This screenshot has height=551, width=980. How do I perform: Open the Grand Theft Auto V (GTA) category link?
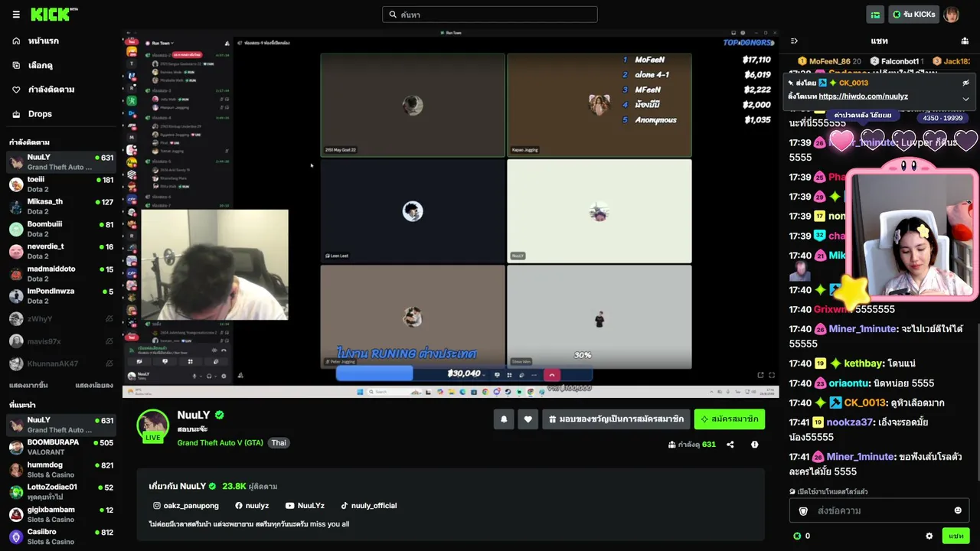coord(220,442)
